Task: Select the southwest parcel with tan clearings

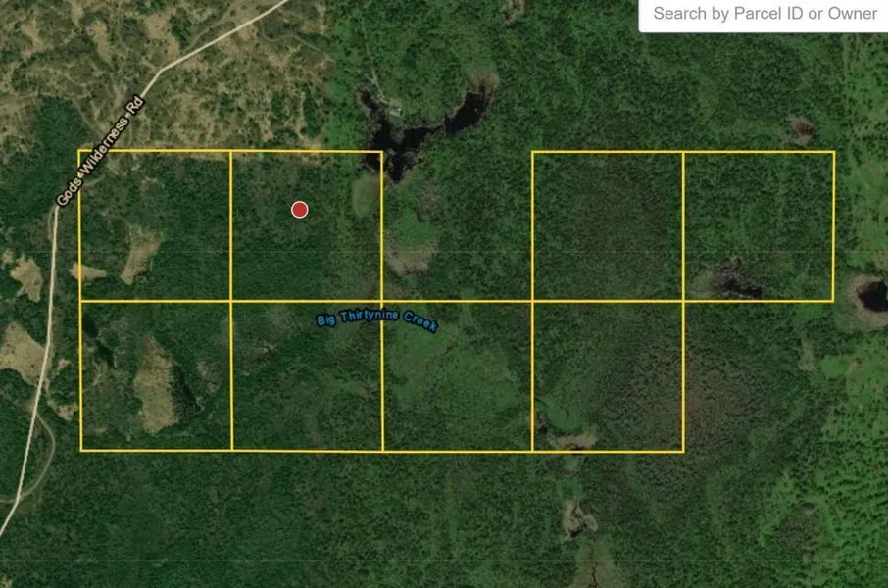Action: [x=156, y=375]
